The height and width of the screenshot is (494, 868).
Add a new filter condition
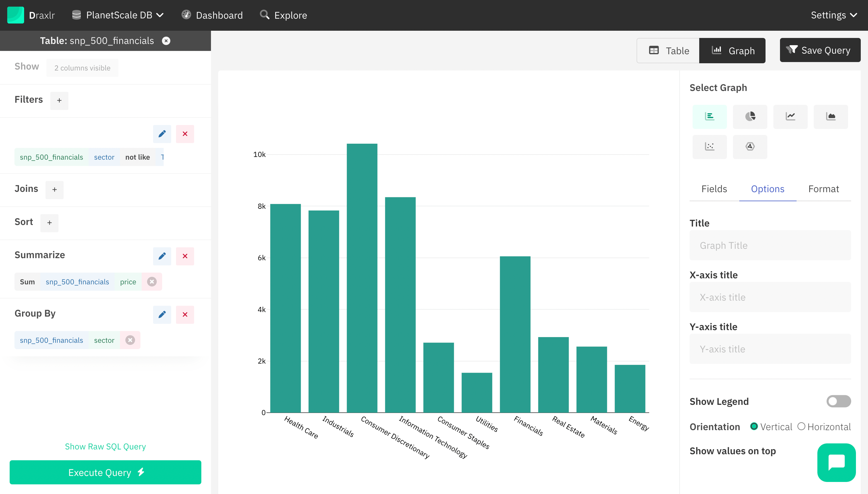tap(60, 99)
